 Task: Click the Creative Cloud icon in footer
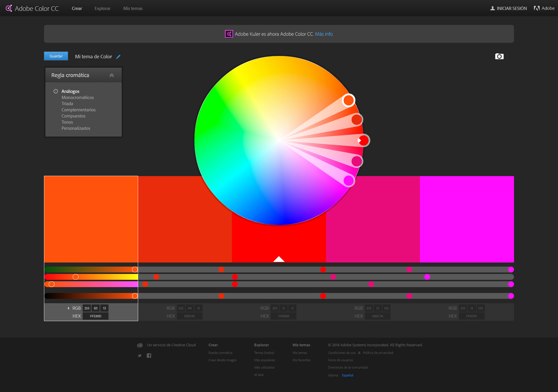pyautogui.click(x=140, y=345)
